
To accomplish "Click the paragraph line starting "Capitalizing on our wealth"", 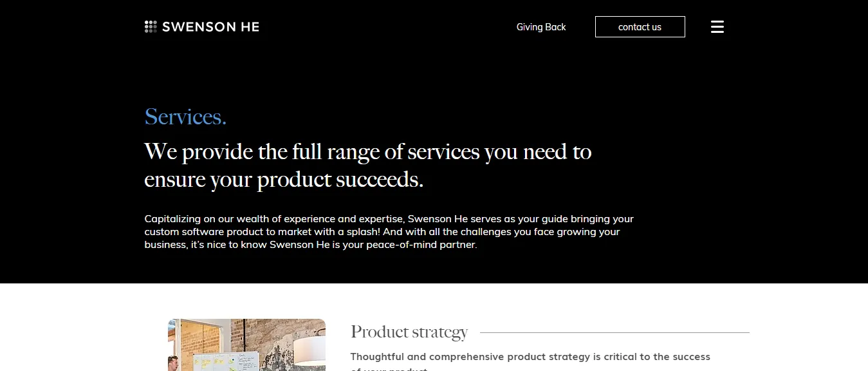I will (x=389, y=218).
